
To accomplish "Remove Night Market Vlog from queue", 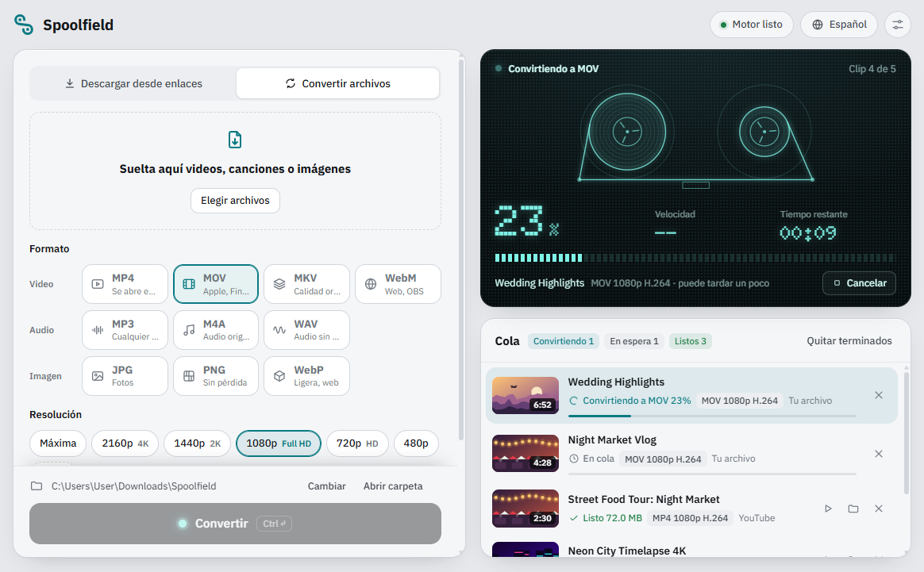I will (x=879, y=454).
